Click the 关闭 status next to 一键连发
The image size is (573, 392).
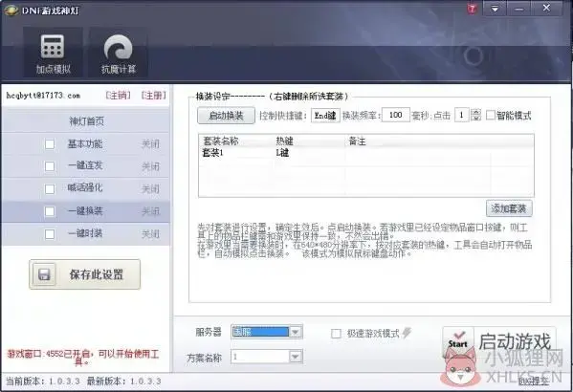point(150,166)
